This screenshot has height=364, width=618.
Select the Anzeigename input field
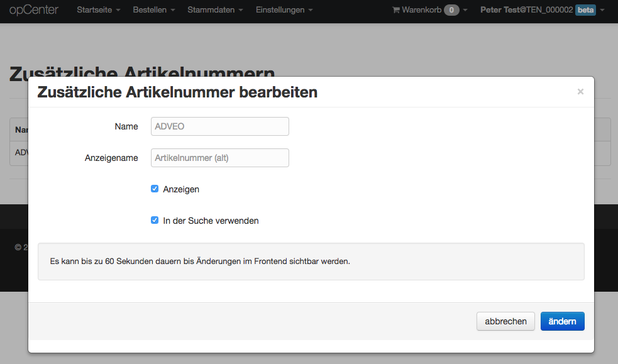pos(219,157)
